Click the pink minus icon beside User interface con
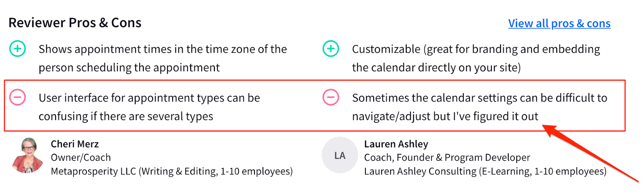644x195 pixels. click(x=17, y=98)
